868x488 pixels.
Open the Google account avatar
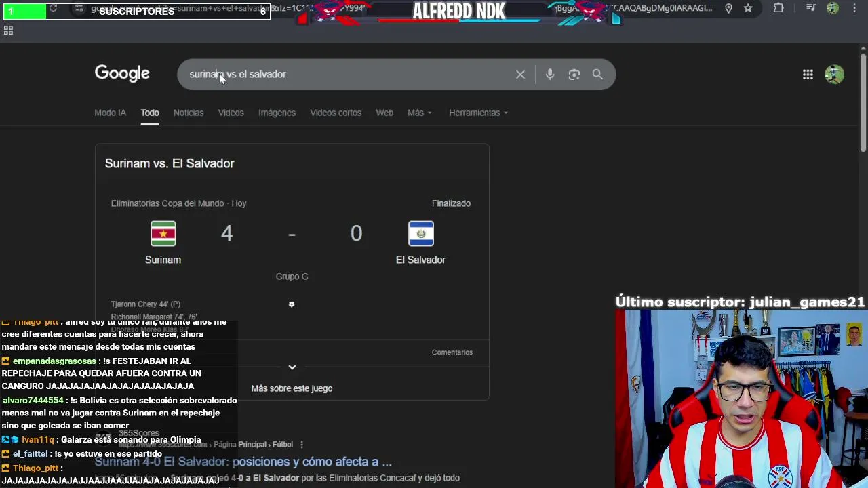point(834,75)
